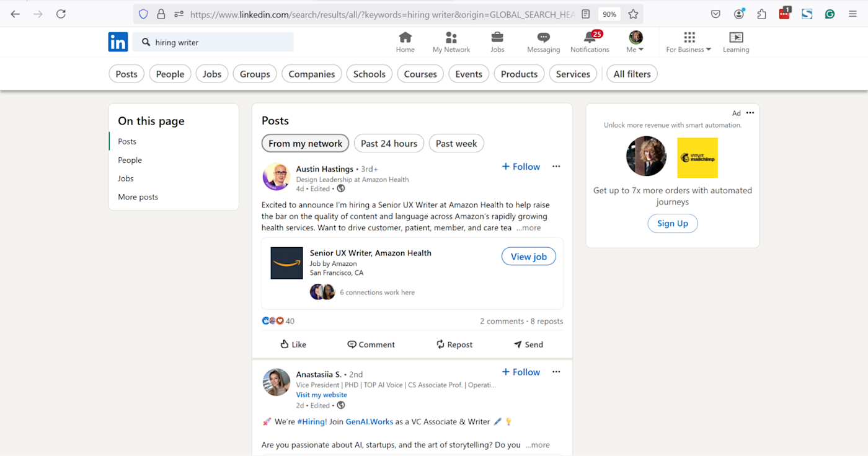Click the browser URL address field
The width and height of the screenshot is (868, 456).
381,14
